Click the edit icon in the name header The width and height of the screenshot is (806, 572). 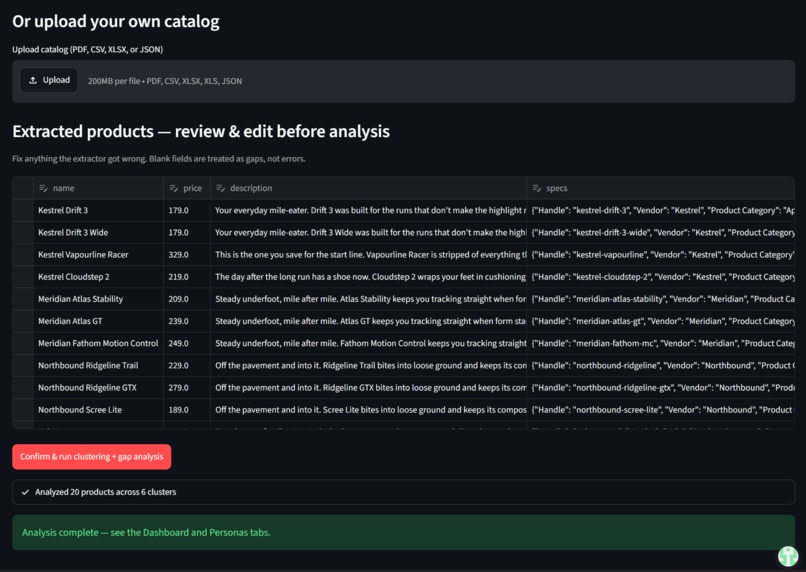[44, 188]
